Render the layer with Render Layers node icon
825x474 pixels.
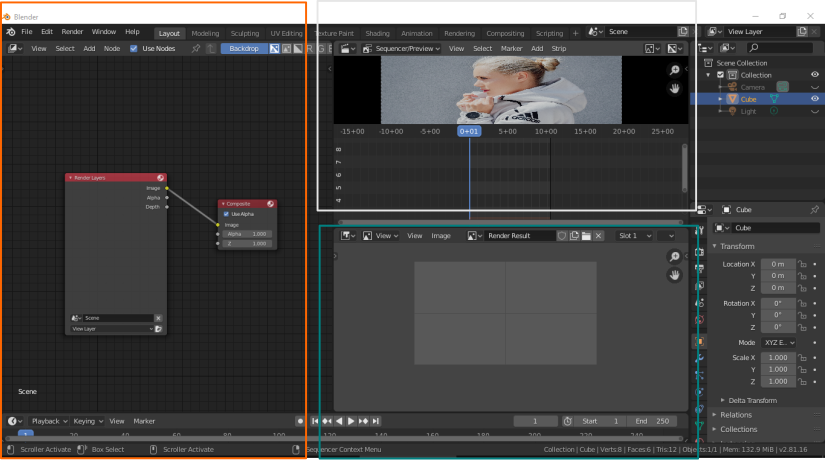(x=158, y=329)
